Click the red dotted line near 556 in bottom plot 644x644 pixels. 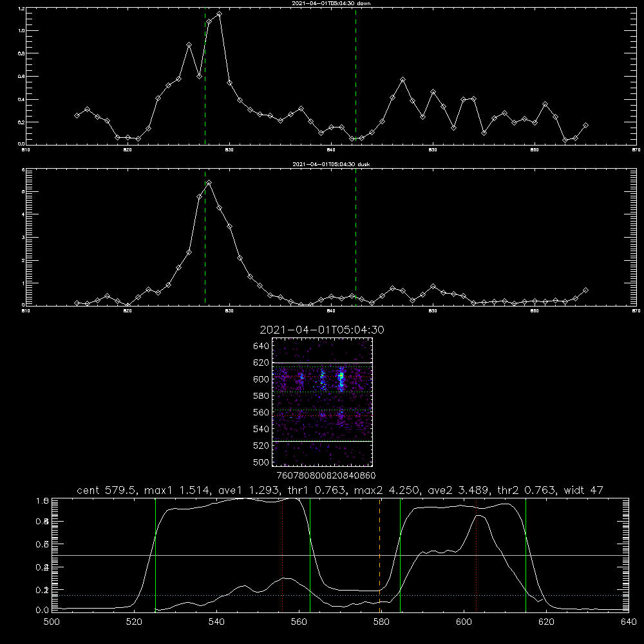(x=283, y=555)
